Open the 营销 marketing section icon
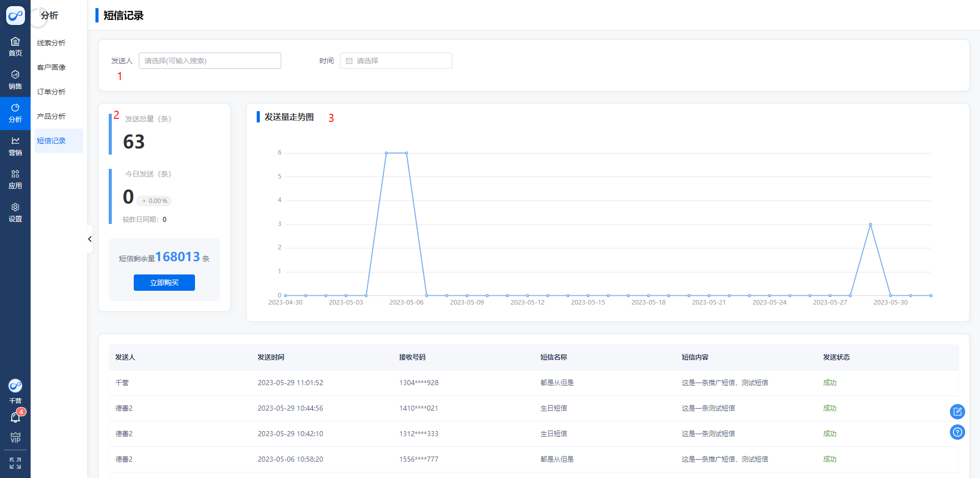 pyautogui.click(x=15, y=146)
